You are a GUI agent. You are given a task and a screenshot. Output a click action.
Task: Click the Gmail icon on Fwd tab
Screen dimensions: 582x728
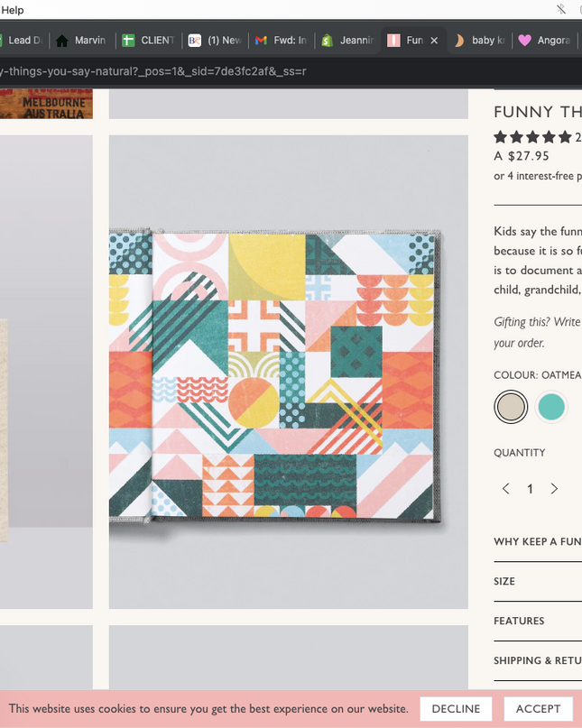coord(261,41)
